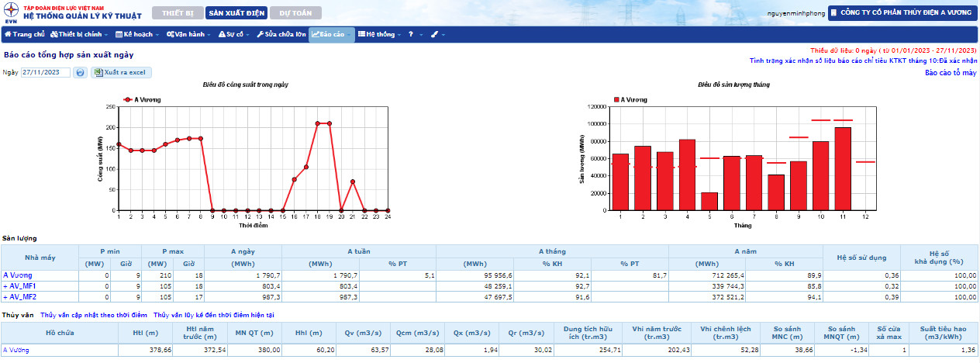Screen dimensions: 980x363
Task: Select the 987,3 A ngày cell for AV_MF2
Action: click(243, 296)
